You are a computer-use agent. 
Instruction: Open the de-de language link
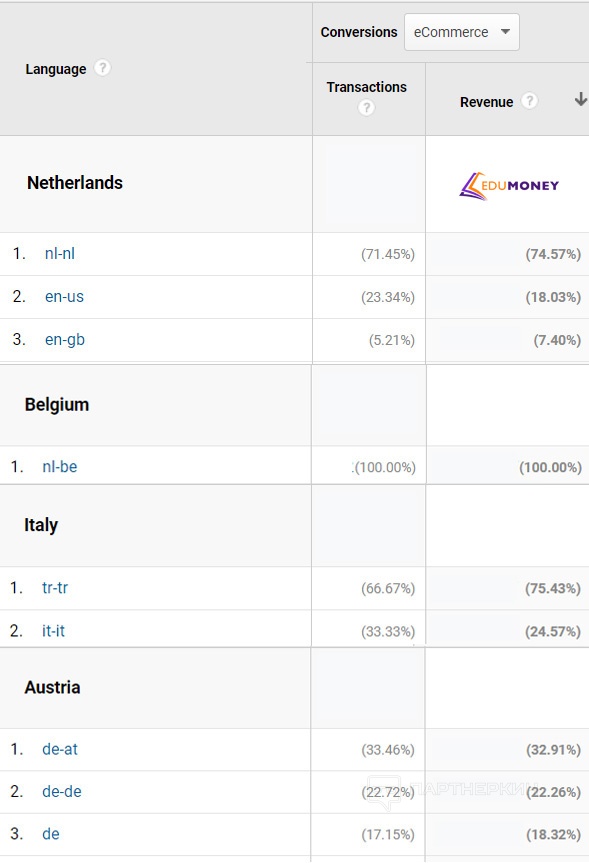coord(62,791)
